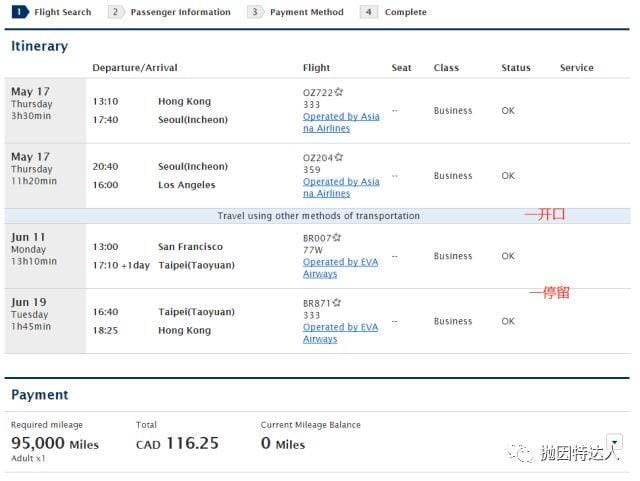Click the other methods of transportation banner
This screenshot has width=640, height=481.
[318, 216]
